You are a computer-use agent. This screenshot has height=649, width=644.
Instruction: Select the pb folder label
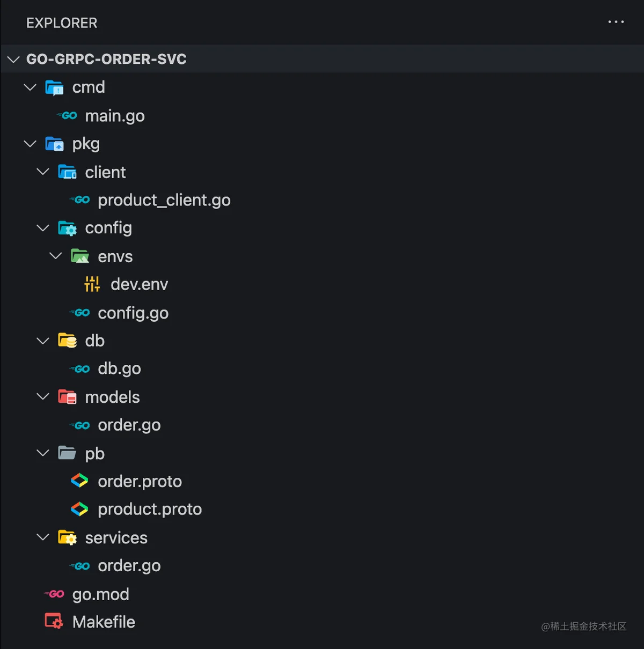pos(94,454)
